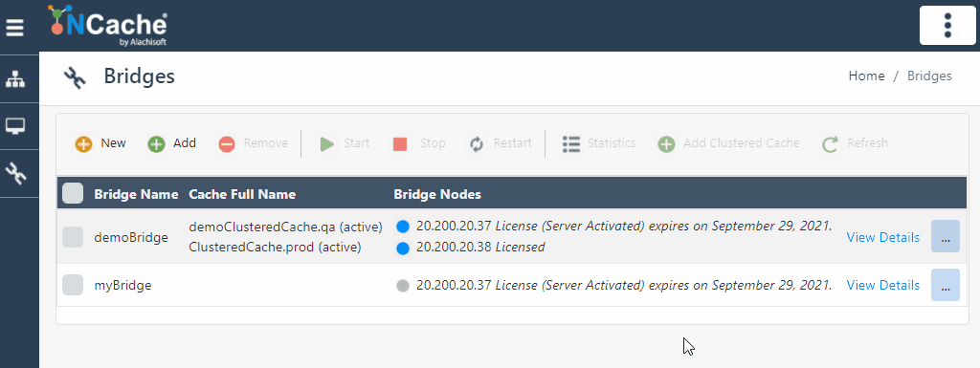Click myBridge node 20.200.20.37 license text
This screenshot has height=368, width=980.
click(624, 285)
